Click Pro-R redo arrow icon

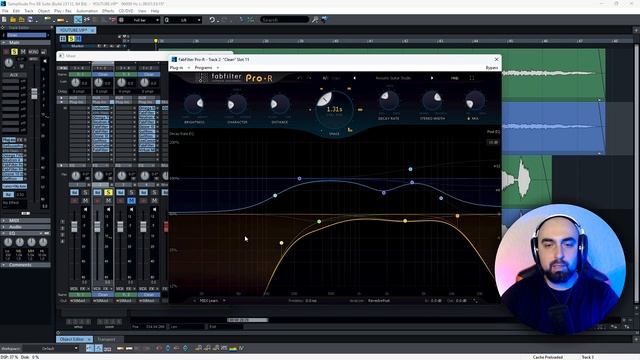(309, 78)
